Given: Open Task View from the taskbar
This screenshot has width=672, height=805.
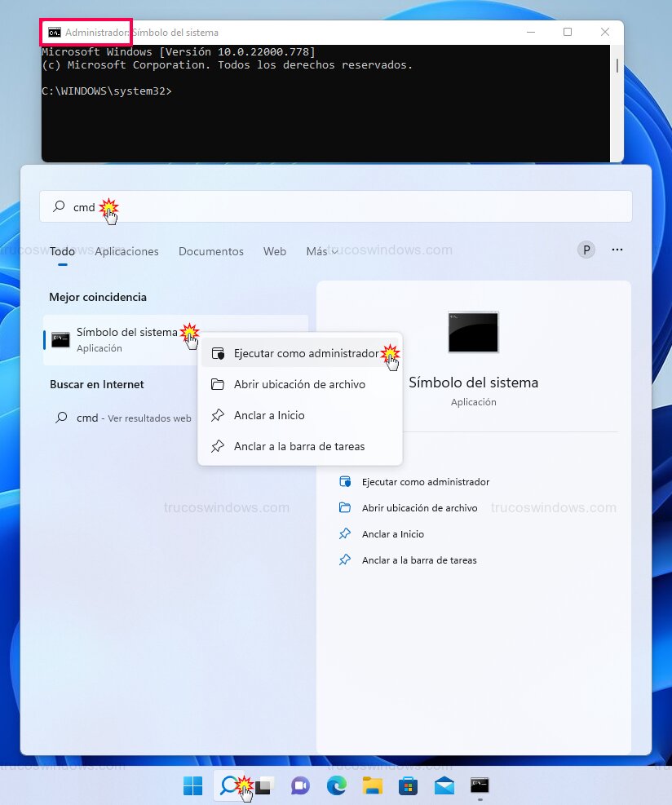Looking at the screenshot, I should [x=263, y=785].
